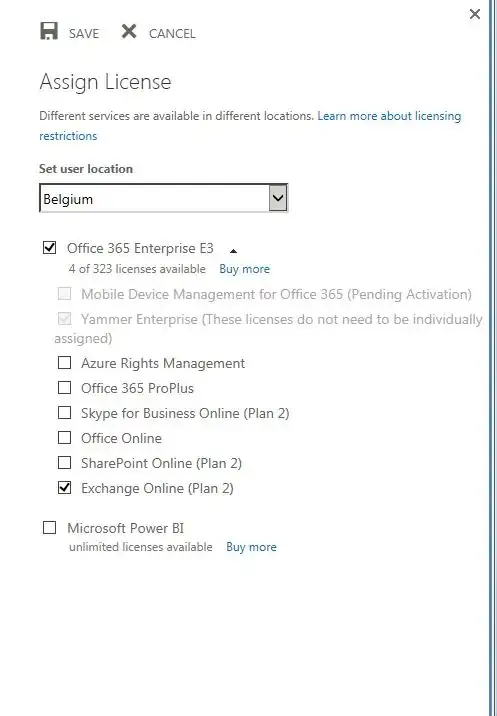Enable Office 365 ProPlus checkbox
Viewport: 497px width, 716px height.
click(64, 388)
